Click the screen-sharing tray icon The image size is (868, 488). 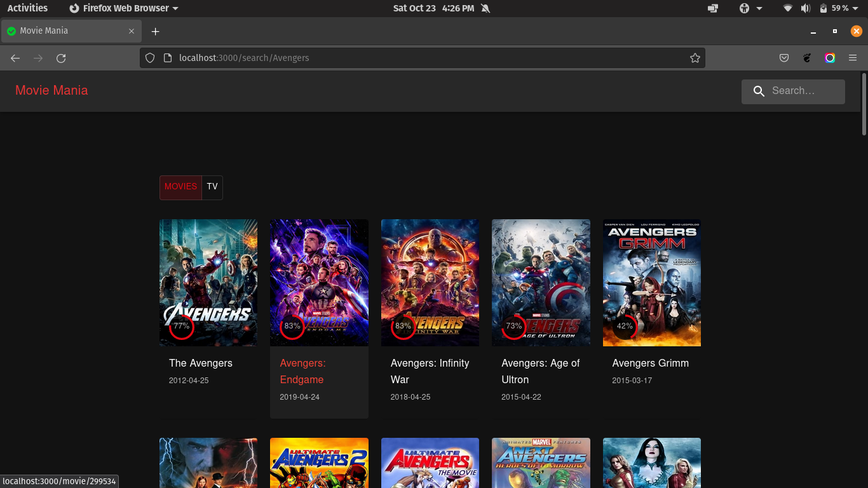pyautogui.click(x=712, y=8)
